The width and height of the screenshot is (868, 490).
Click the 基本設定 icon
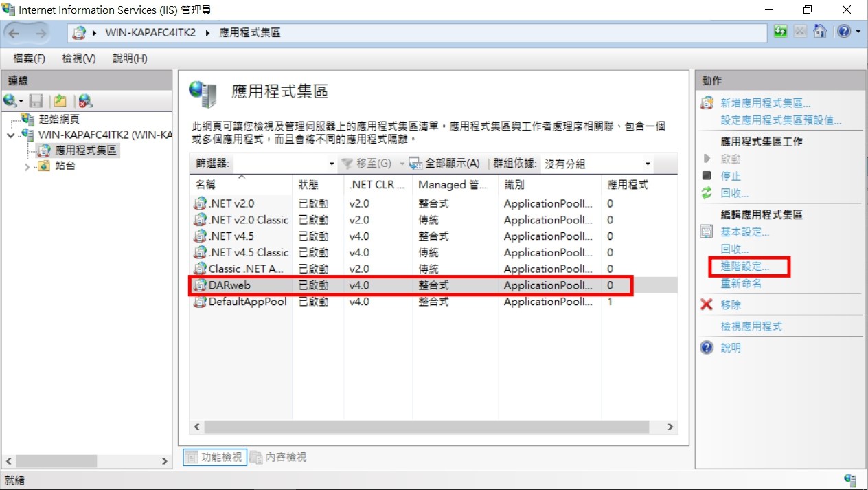point(707,232)
